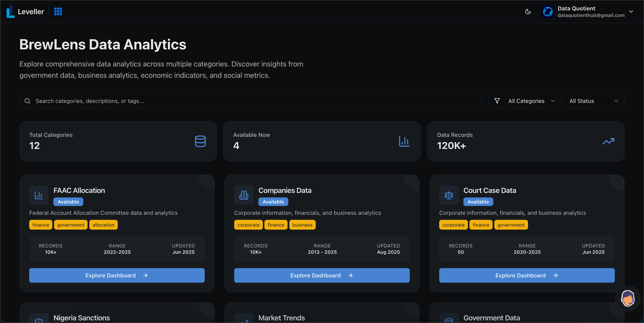
Task: Explore Dashboard for Court Case Data
Action: [x=526, y=276]
